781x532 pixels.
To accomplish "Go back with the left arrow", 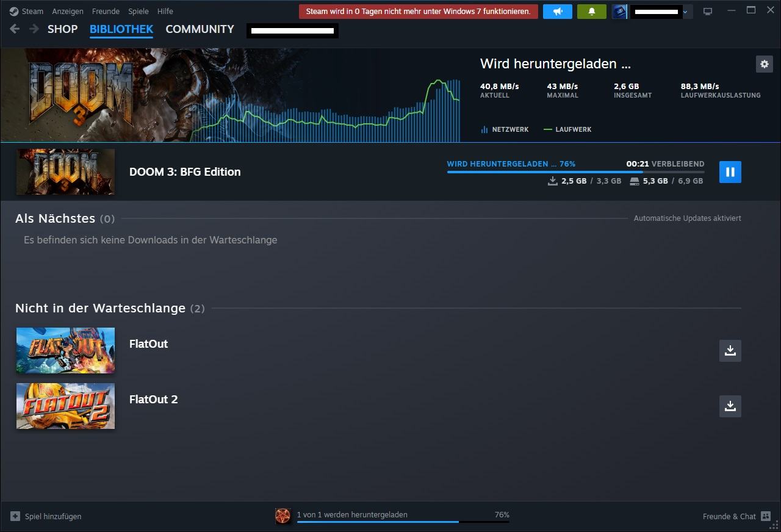I will (15, 29).
